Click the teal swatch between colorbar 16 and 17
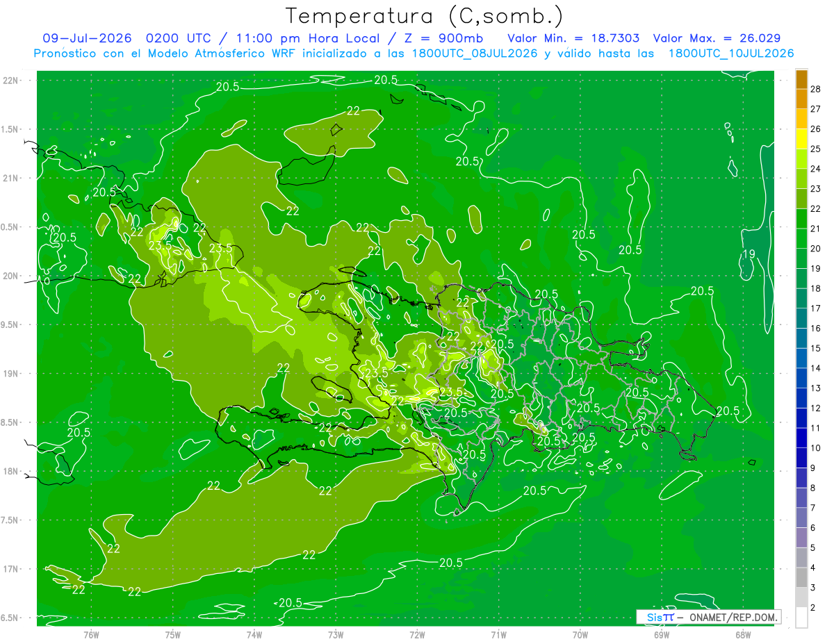This screenshot has width=834, height=644. (801, 318)
